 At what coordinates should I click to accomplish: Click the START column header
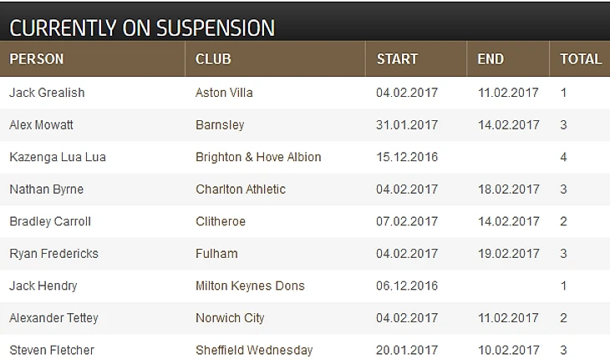[397, 59]
